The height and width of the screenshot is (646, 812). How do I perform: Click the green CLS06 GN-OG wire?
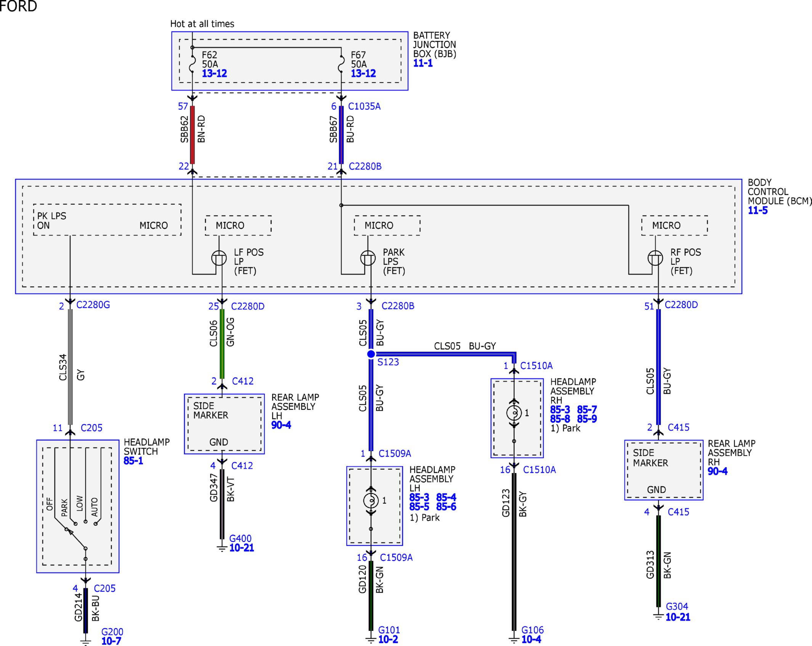coord(222,344)
